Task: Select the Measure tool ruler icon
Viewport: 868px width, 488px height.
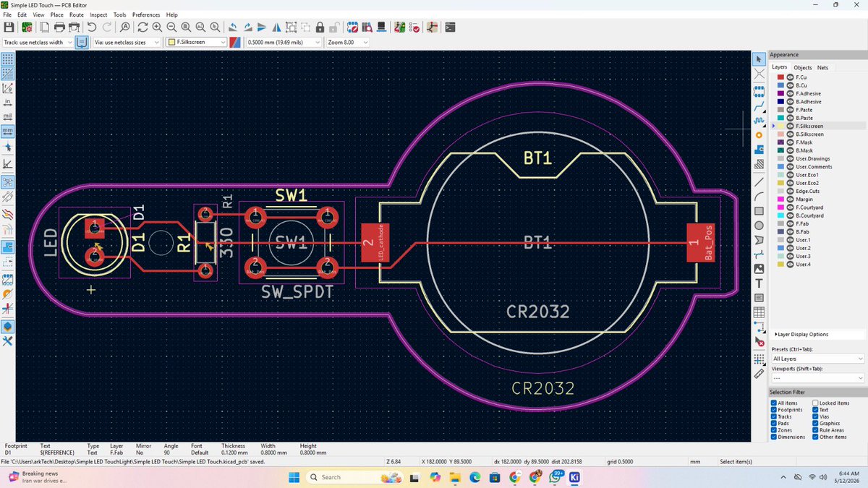Action: (759, 374)
